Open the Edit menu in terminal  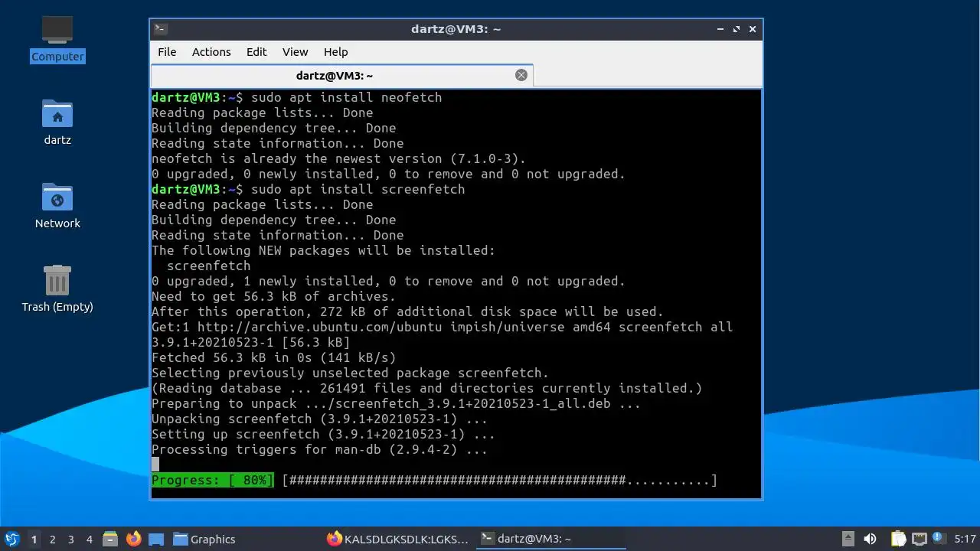pyautogui.click(x=256, y=52)
